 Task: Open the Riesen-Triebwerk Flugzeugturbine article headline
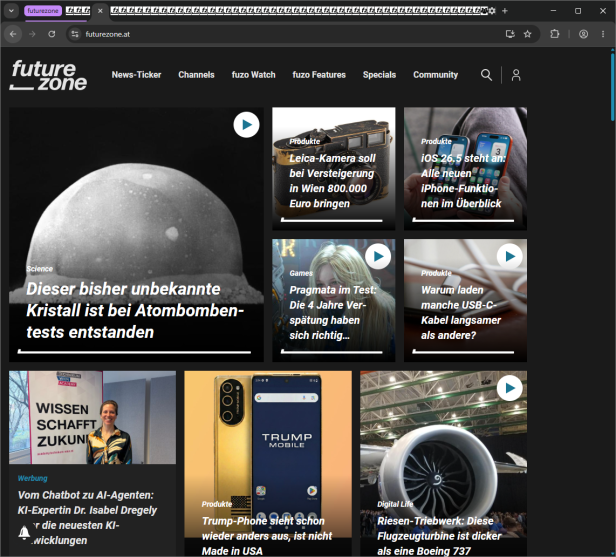pyautogui.click(x=439, y=536)
